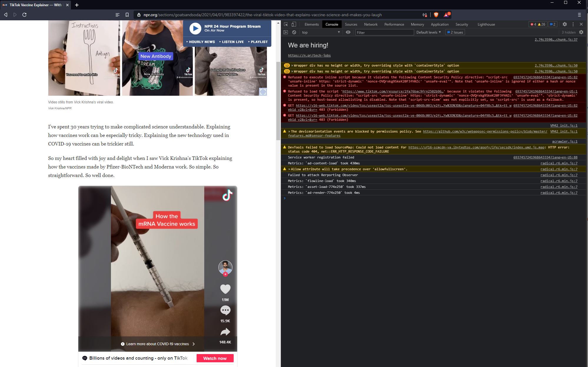Go forward with the browser arrow
This screenshot has width=588, height=367.
15,15
